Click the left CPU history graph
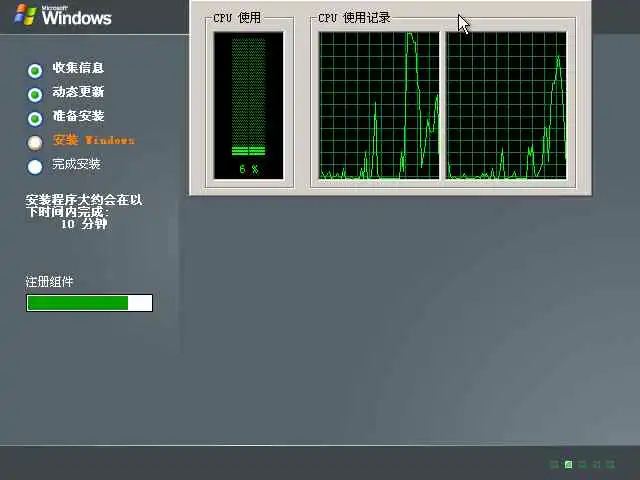Image resolution: width=640 pixels, height=480 pixels. click(379, 106)
